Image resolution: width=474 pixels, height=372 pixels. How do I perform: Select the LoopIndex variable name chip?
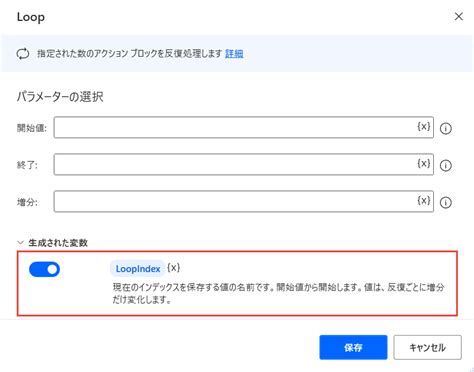tap(138, 269)
